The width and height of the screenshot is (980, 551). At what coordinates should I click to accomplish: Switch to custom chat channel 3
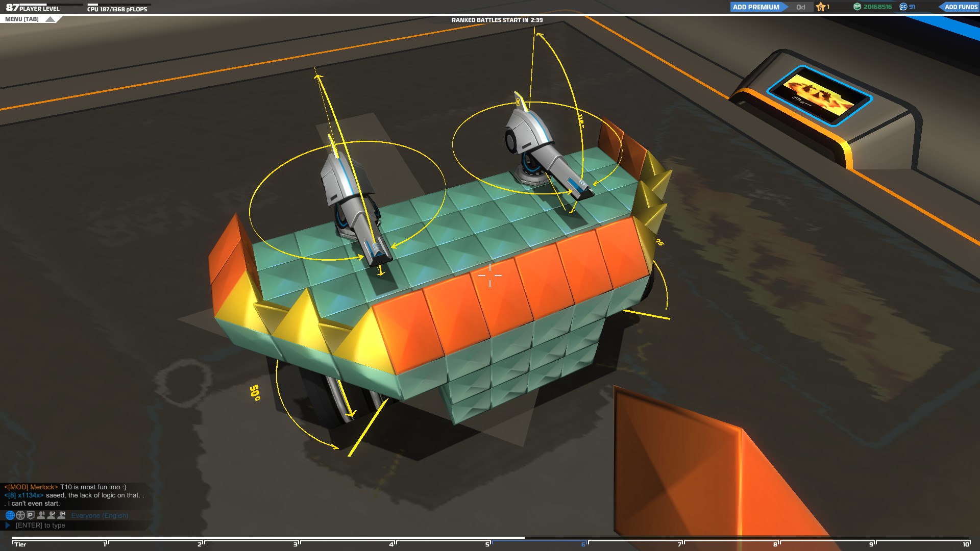[62, 515]
